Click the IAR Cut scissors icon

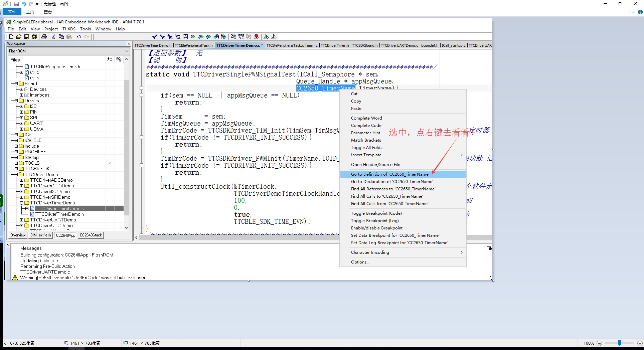tap(53, 37)
